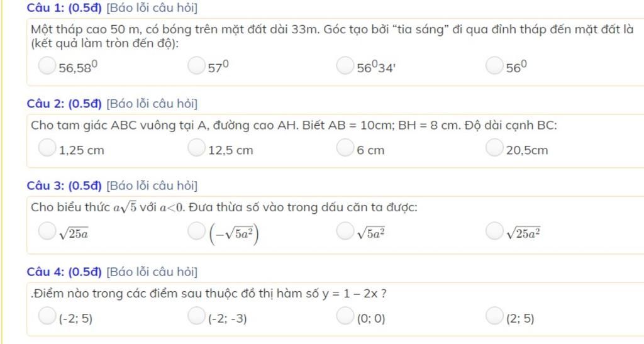Choose point (2; 5) for Câu 4
The image size is (644, 344).
[x=494, y=316]
